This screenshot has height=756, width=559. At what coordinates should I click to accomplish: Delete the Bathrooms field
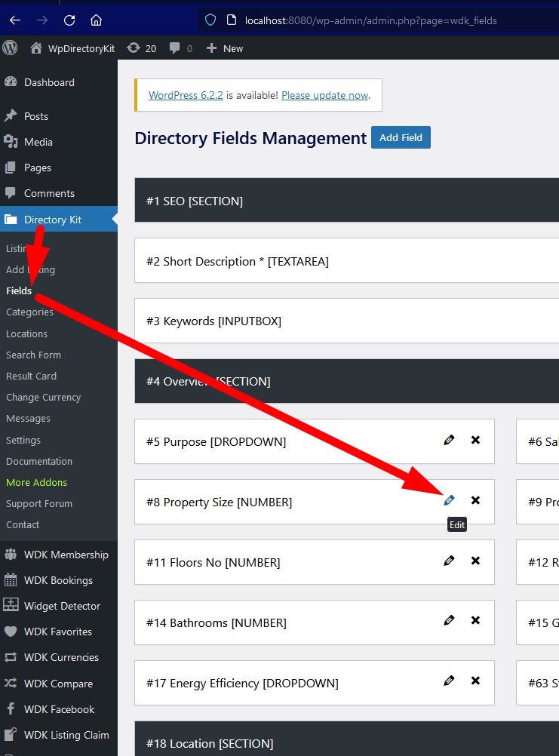pyautogui.click(x=475, y=620)
